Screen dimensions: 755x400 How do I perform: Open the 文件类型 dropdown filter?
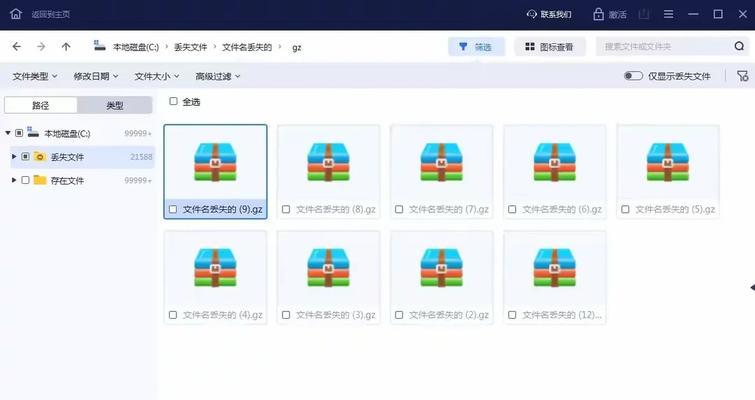coord(35,76)
